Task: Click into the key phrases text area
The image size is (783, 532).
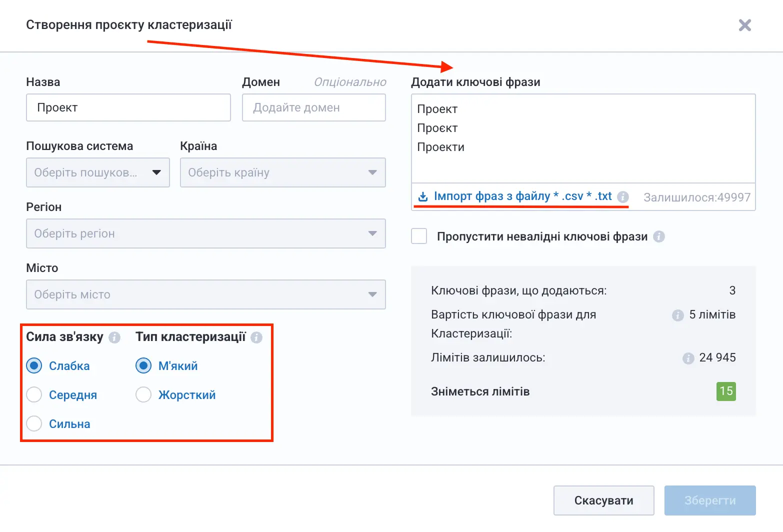Action: pyautogui.click(x=583, y=138)
